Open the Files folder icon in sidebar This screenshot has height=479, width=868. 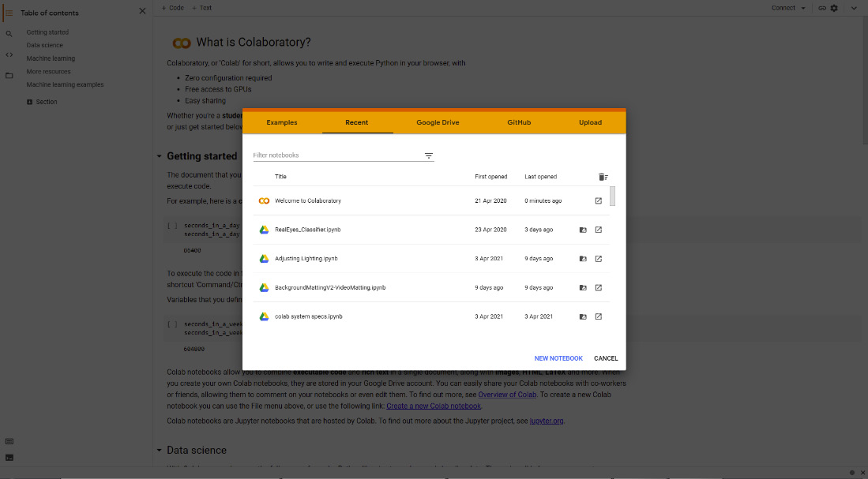click(9, 76)
